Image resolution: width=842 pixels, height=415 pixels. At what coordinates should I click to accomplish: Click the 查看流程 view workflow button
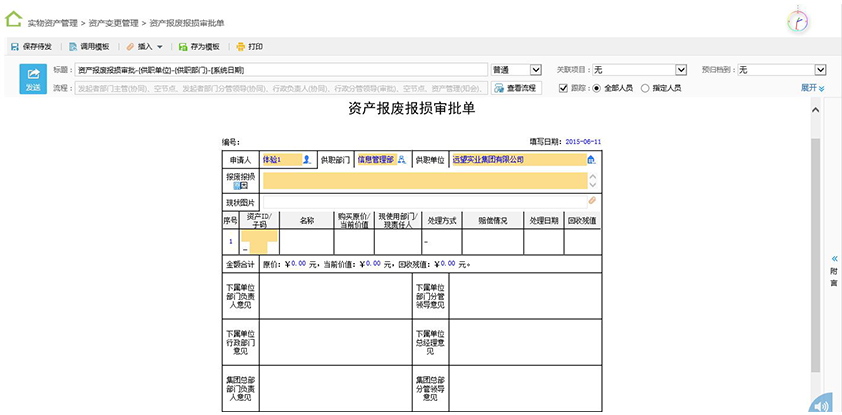point(516,88)
